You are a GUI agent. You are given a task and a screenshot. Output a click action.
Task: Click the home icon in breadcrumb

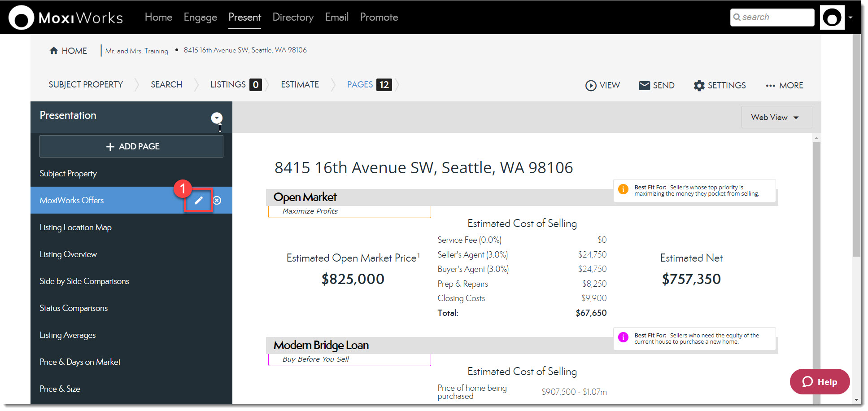coord(54,51)
